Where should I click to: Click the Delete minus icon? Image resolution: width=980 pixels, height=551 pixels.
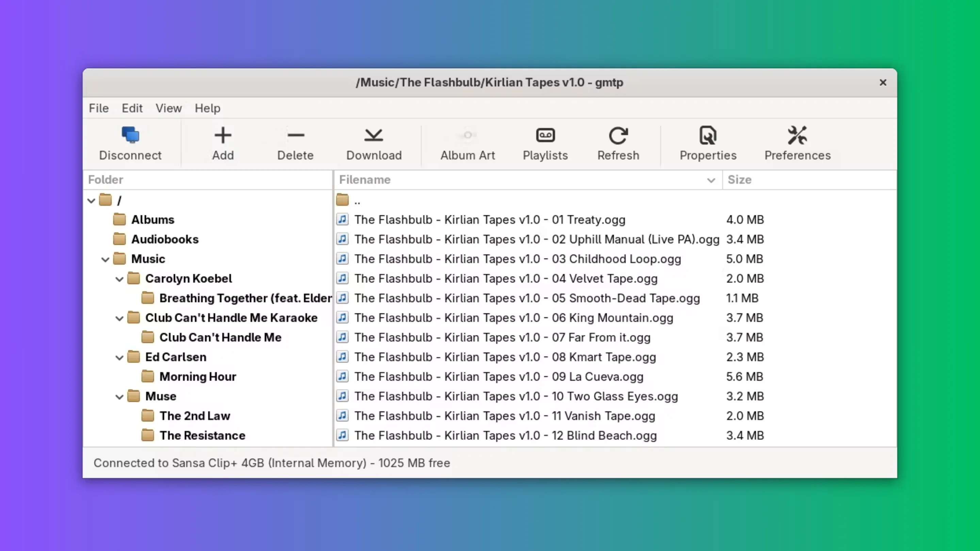pyautogui.click(x=296, y=135)
